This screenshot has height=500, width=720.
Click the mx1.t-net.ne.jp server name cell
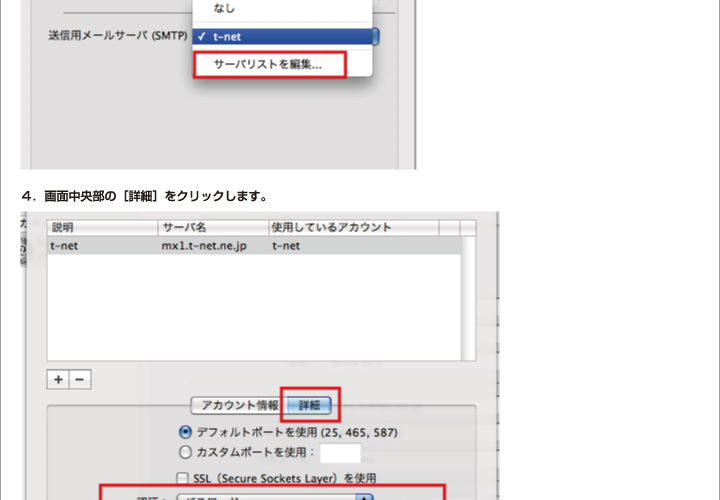(x=204, y=246)
